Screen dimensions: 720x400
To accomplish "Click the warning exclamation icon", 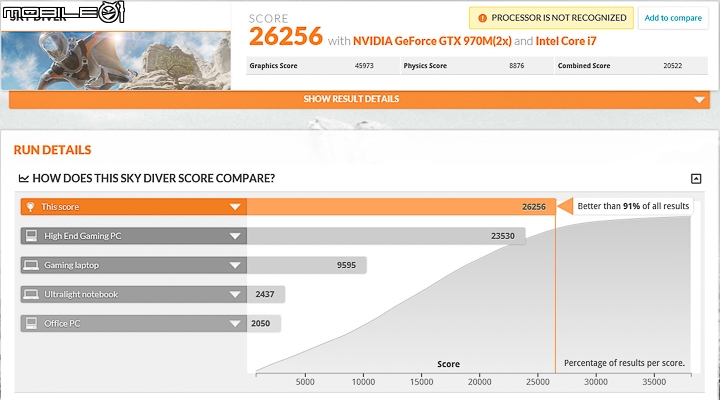I will [482, 18].
